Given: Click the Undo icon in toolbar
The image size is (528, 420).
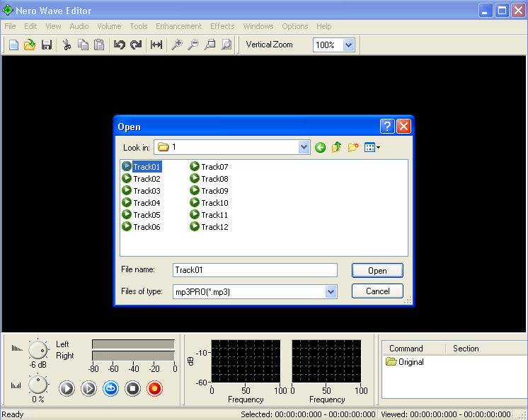Looking at the screenshot, I should 119,45.
